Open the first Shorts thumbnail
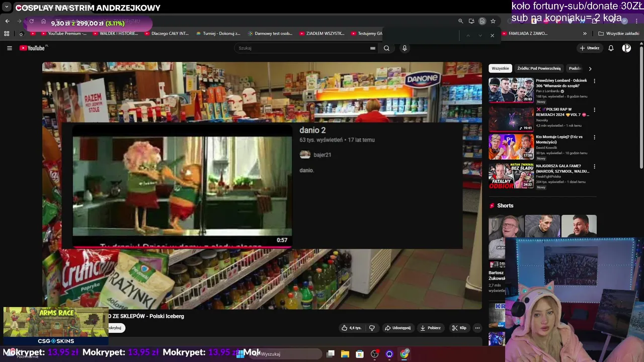 click(x=506, y=237)
